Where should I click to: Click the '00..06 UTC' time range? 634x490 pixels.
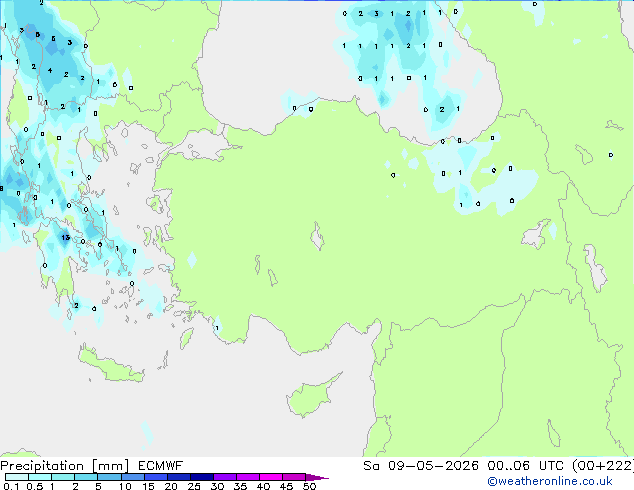[x=525, y=466]
